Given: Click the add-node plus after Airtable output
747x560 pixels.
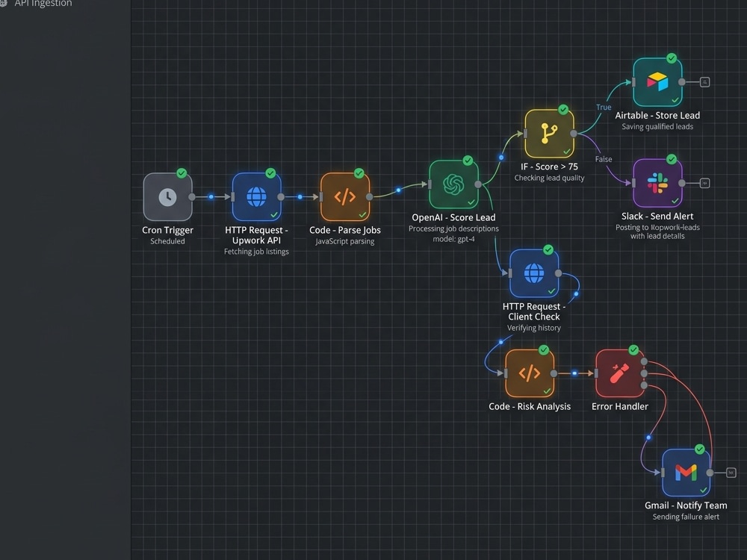Looking at the screenshot, I should (x=704, y=82).
